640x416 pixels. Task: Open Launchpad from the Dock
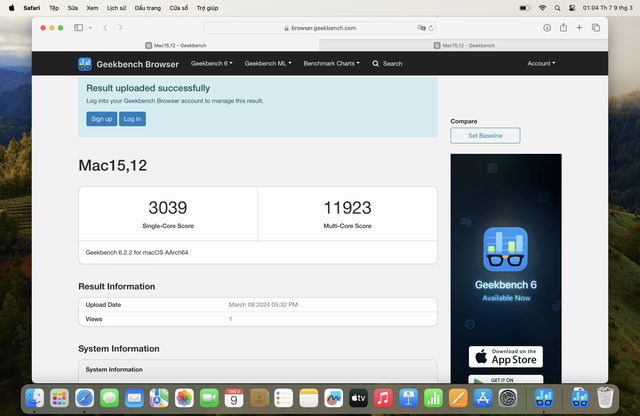(x=60, y=398)
